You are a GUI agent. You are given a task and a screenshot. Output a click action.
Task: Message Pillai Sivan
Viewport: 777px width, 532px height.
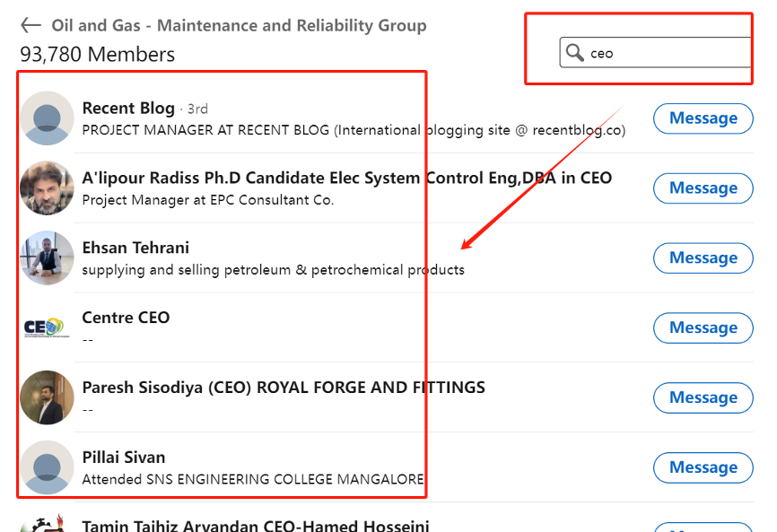point(703,467)
